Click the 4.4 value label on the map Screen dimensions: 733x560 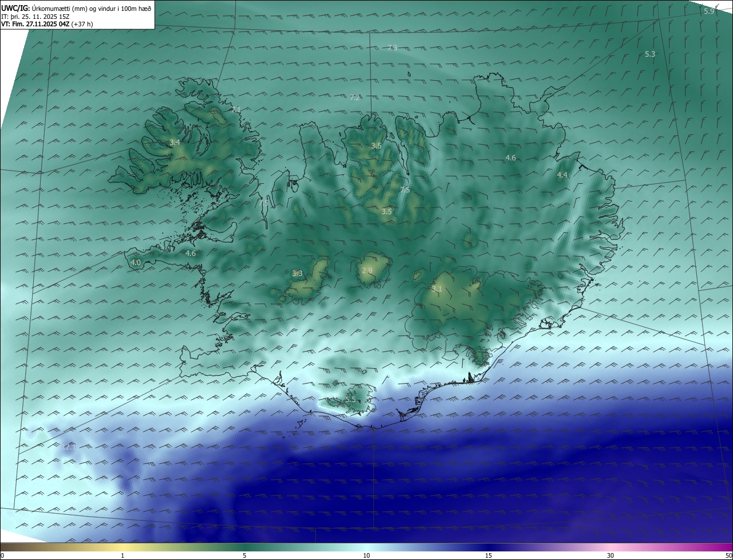pos(562,175)
